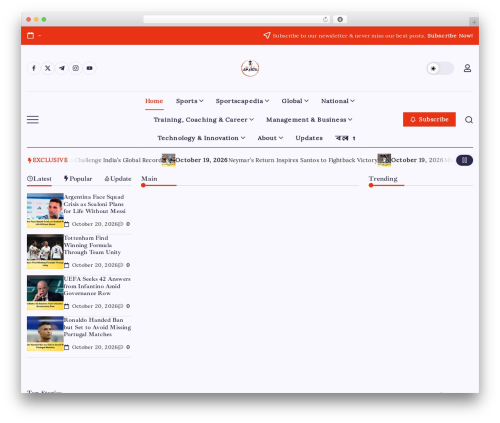The image size is (500, 423).
Task: Pause the exclusive news ticker
Action: [464, 160]
